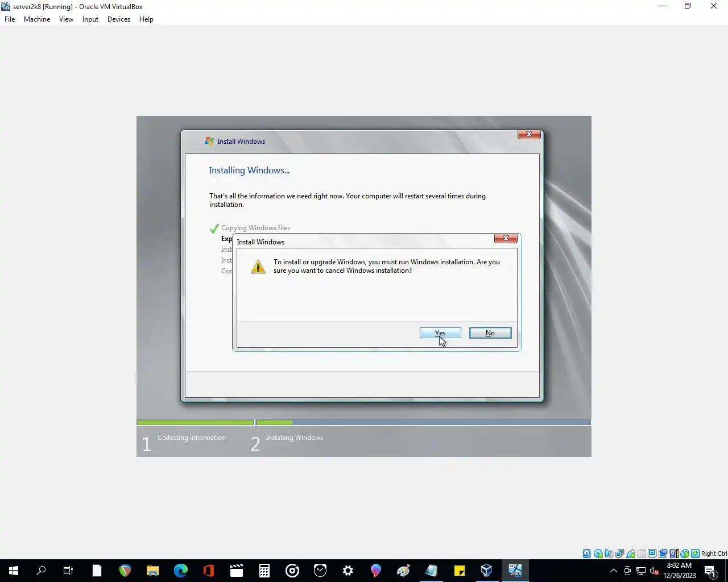Open the clapperboard video app
This screenshot has width=728, height=582.
[236, 571]
